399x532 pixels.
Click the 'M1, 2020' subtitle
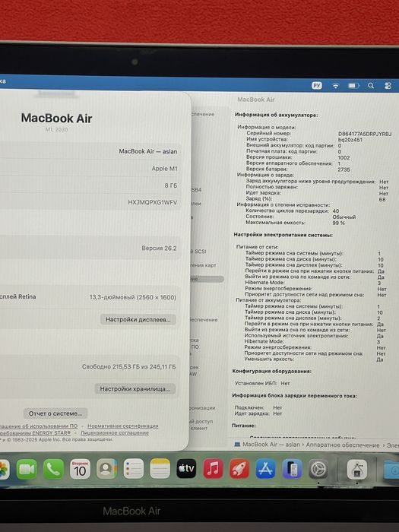pyautogui.click(x=57, y=129)
